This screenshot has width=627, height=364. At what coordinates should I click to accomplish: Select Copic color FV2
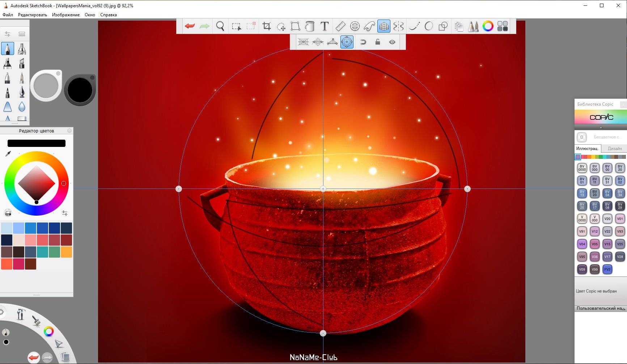tap(607, 269)
